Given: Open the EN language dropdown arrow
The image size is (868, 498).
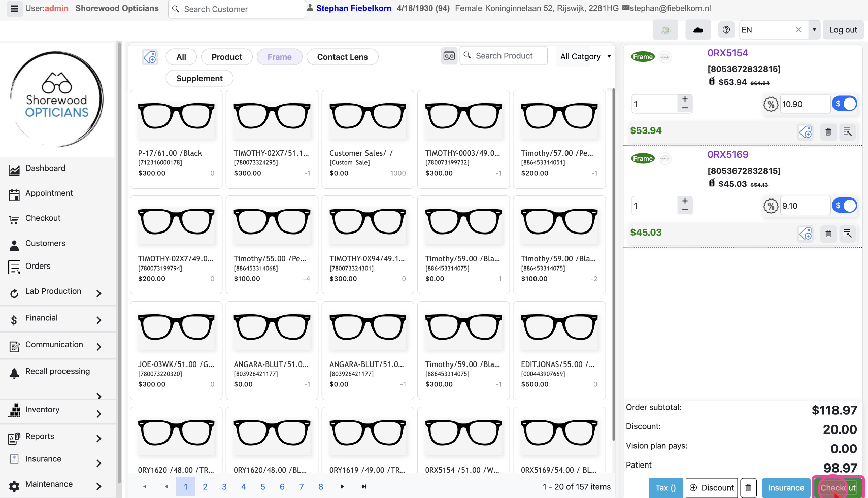Looking at the screenshot, I should [x=814, y=30].
